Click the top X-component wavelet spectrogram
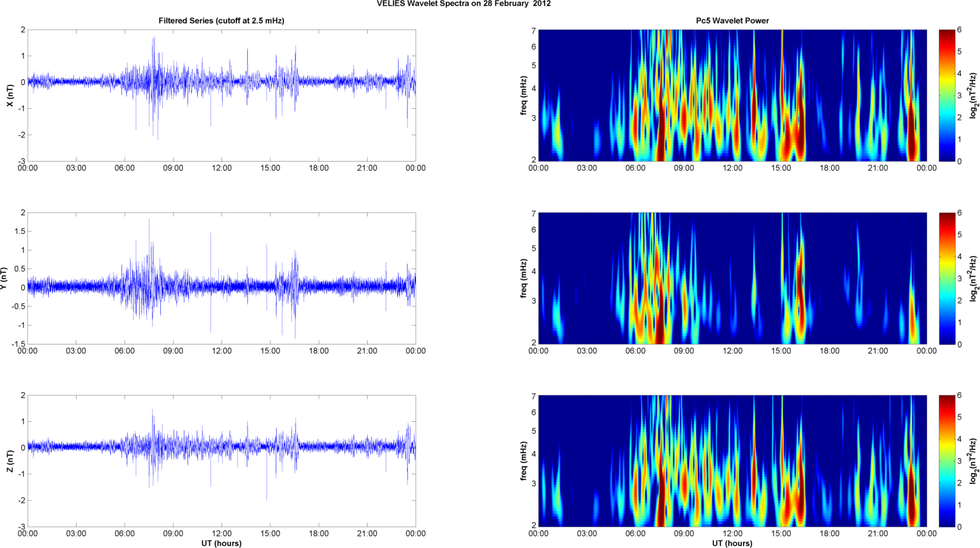980x548 pixels. (732, 95)
